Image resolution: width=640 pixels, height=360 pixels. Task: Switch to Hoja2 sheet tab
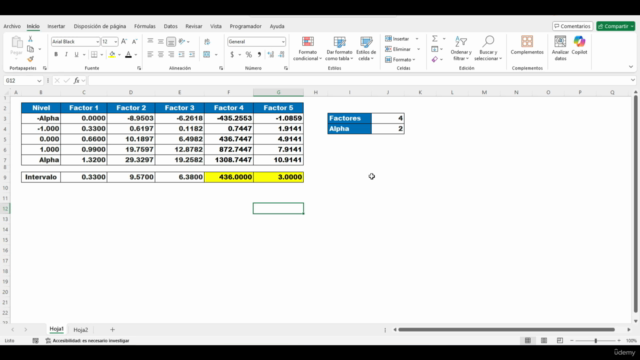point(80,330)
